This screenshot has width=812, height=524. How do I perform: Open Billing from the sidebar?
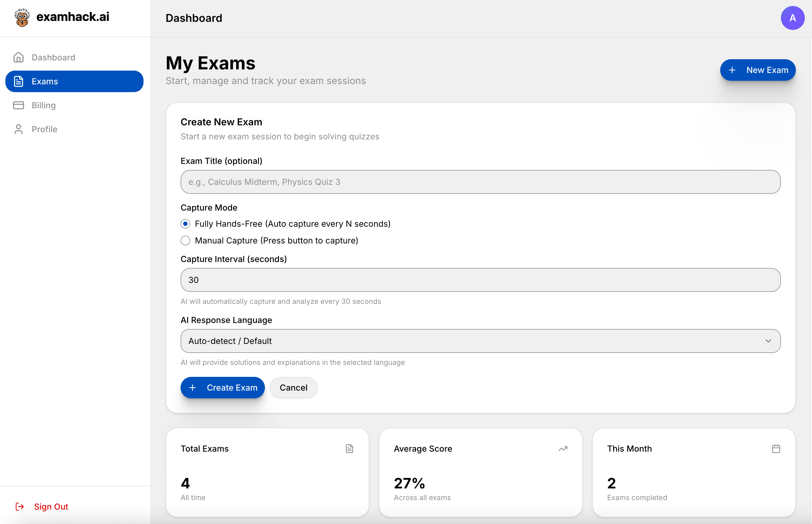(x=44, y=105)
